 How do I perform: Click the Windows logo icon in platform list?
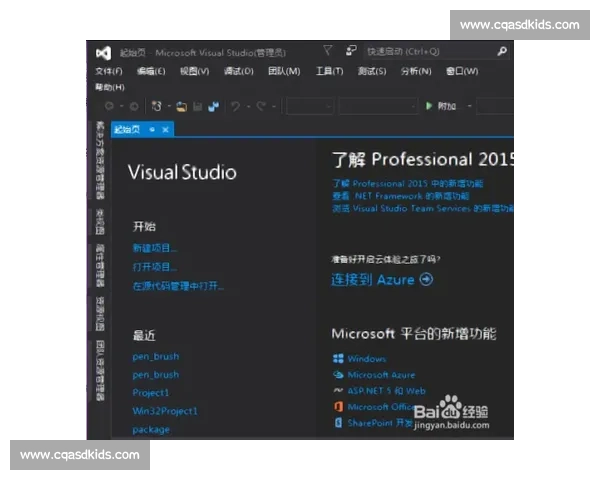coord(338,359)
